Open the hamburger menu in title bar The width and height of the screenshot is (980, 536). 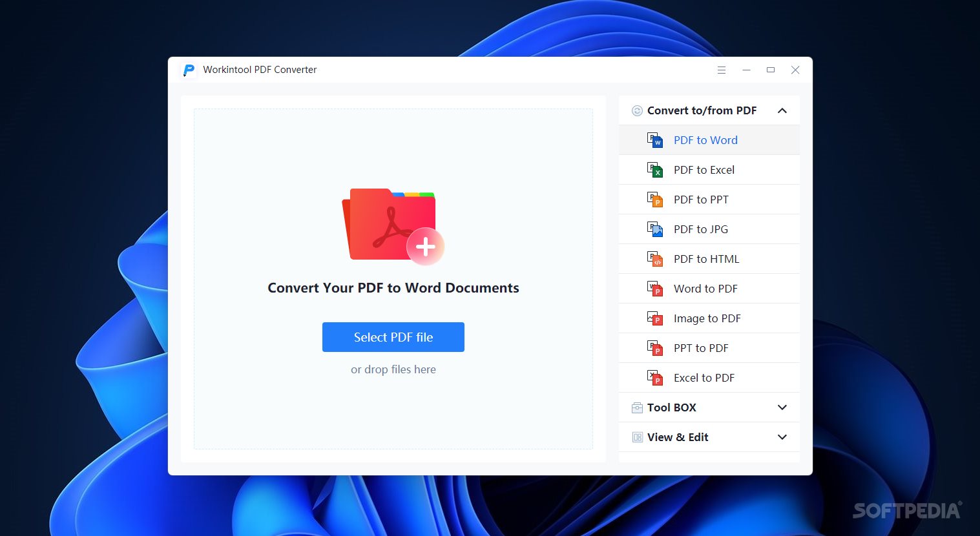tap(722, 70)
